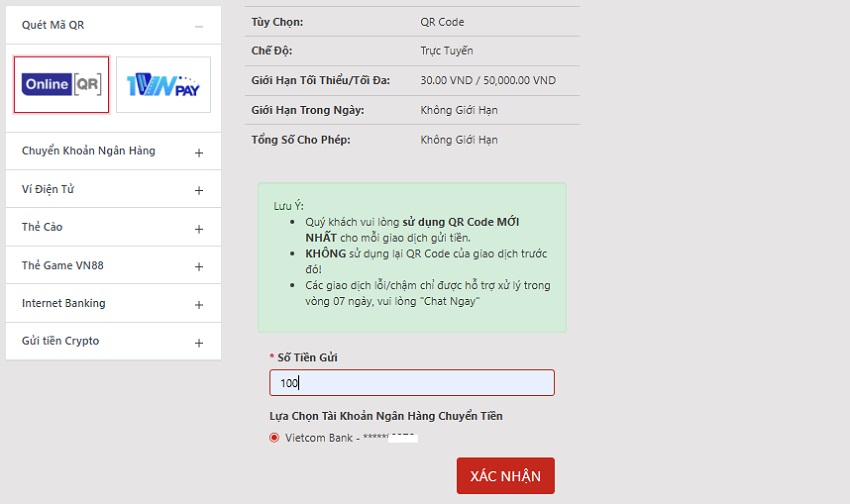Focus the Số Tiền Gửi amount field
850x504 pixels.
(x=412, y=383)
